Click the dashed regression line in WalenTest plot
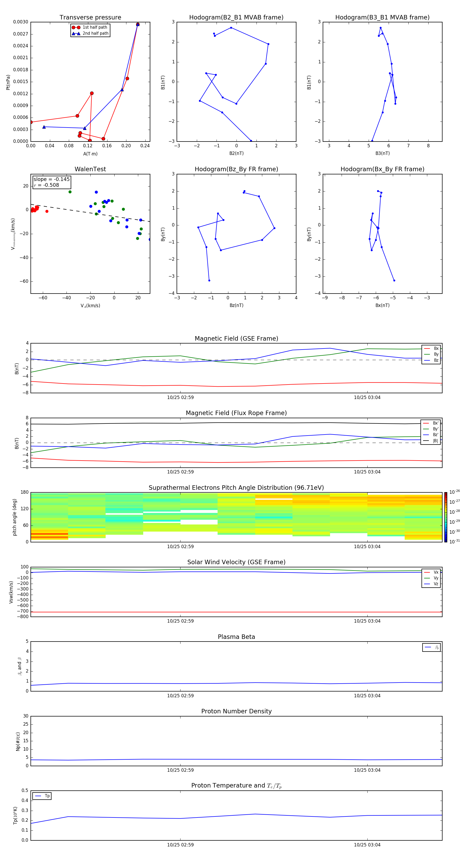This screenshot has height=868, width=473. [x=90, y=213]
